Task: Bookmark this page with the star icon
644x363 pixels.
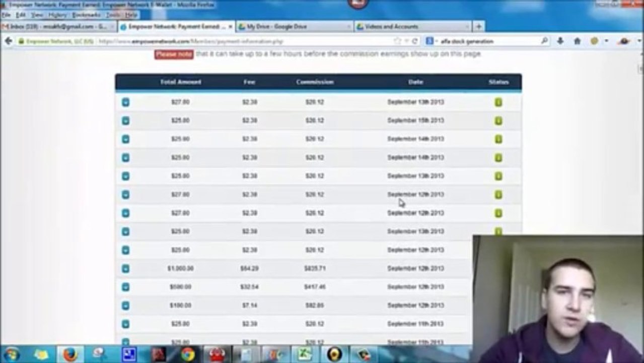Action: [x=397, y=41]
